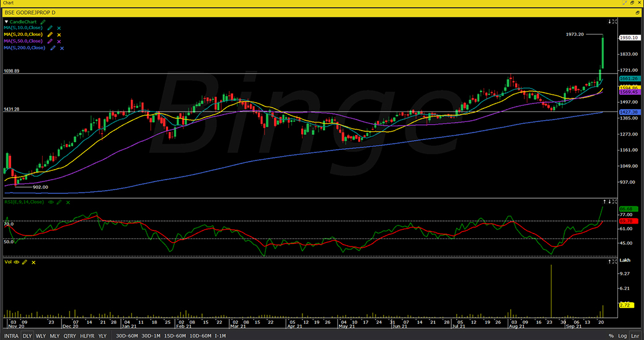Pin the Chart panel with pin icon
The height and width of the screenshot is (340, 644).
click(x=625, y=2)
